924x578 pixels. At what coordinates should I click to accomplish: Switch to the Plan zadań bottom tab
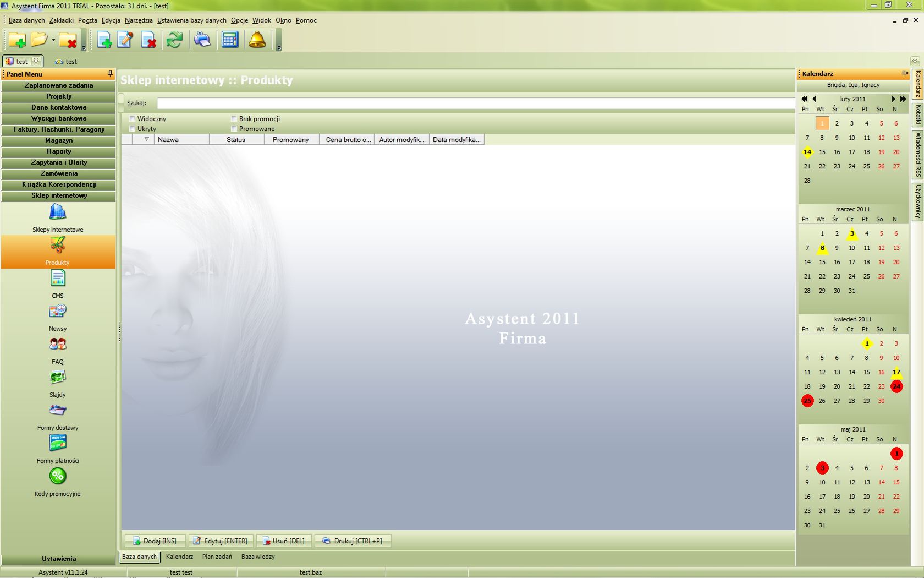coord(217,557)
